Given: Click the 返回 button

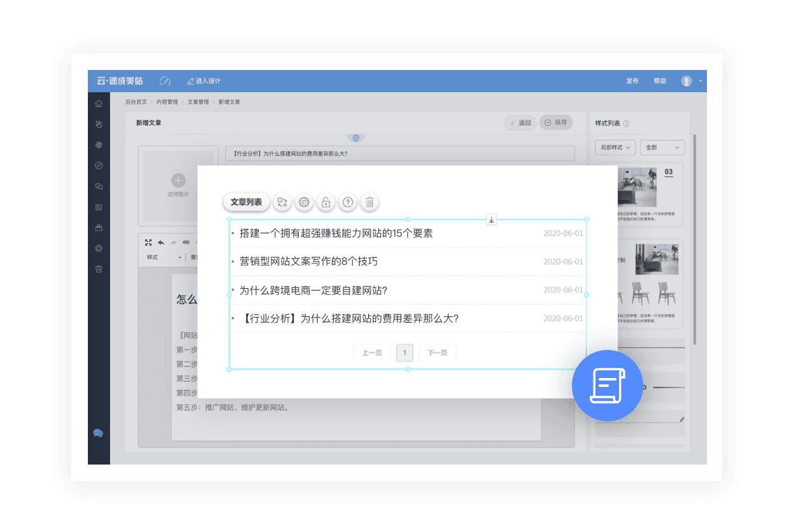Looking at the screenshot, I should click(x=520, y=123).
